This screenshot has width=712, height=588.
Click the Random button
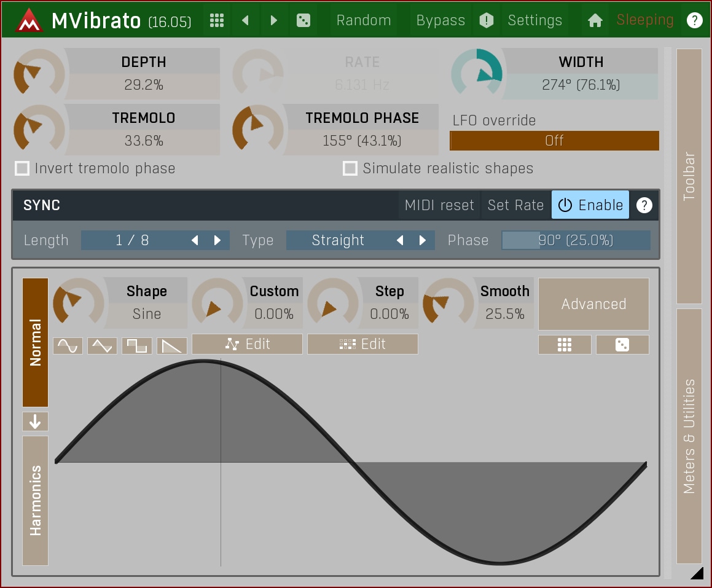click(364, 20)
